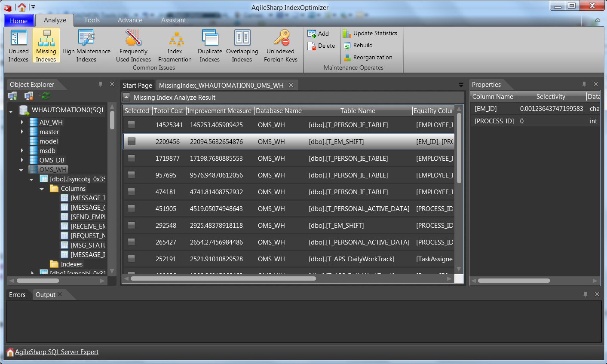Show Frequently Used Indexes
The image size is (607, 364).
[x=134, y=46]
